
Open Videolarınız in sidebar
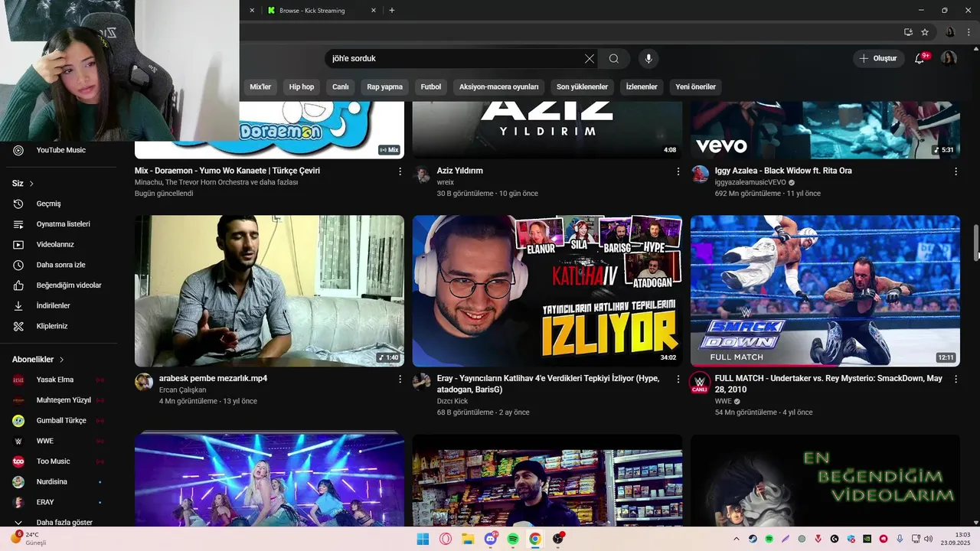[60, 244]
